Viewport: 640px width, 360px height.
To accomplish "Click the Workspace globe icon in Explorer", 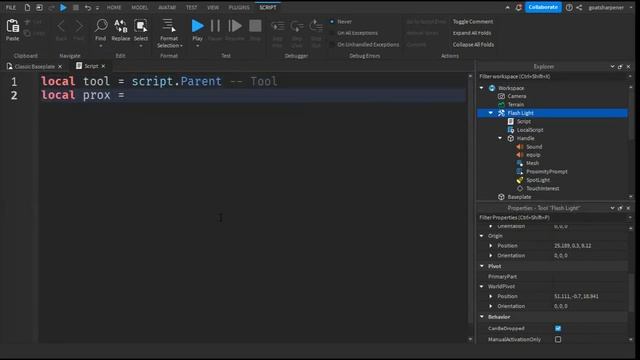I will pyautogui.click(x=492, y=88).
